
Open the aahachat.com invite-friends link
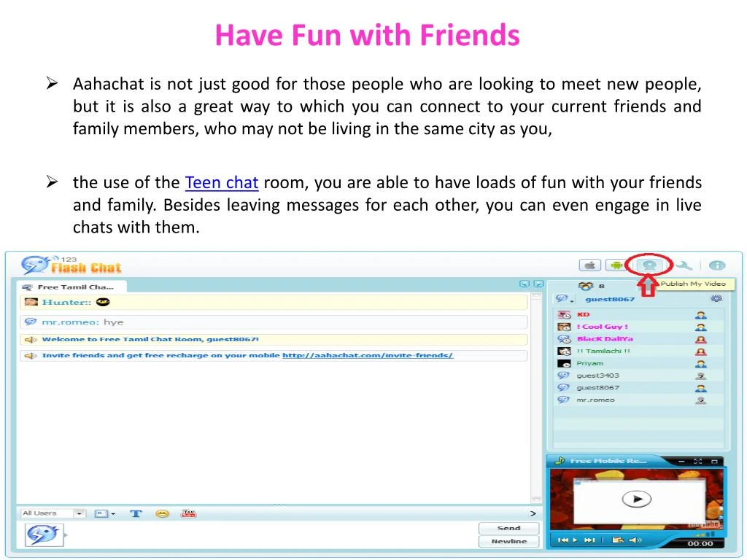point(368,355)
